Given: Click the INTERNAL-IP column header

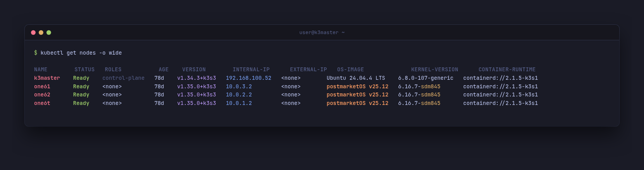Looking at the screenshot, I should point(251,70).
